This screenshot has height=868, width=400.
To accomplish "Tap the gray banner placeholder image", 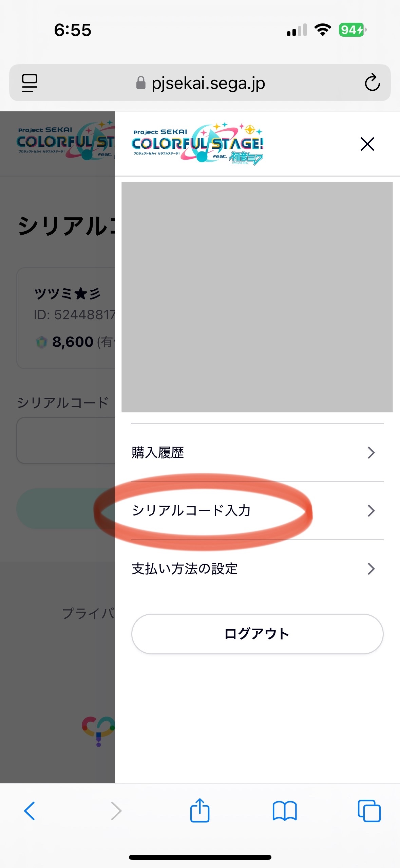I will [x=257, y=297].
